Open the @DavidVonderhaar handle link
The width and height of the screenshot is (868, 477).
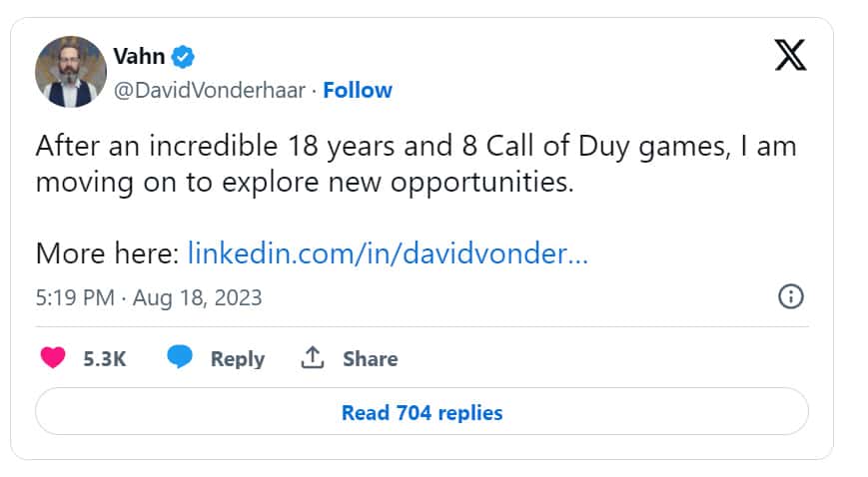tap(209, 90)
